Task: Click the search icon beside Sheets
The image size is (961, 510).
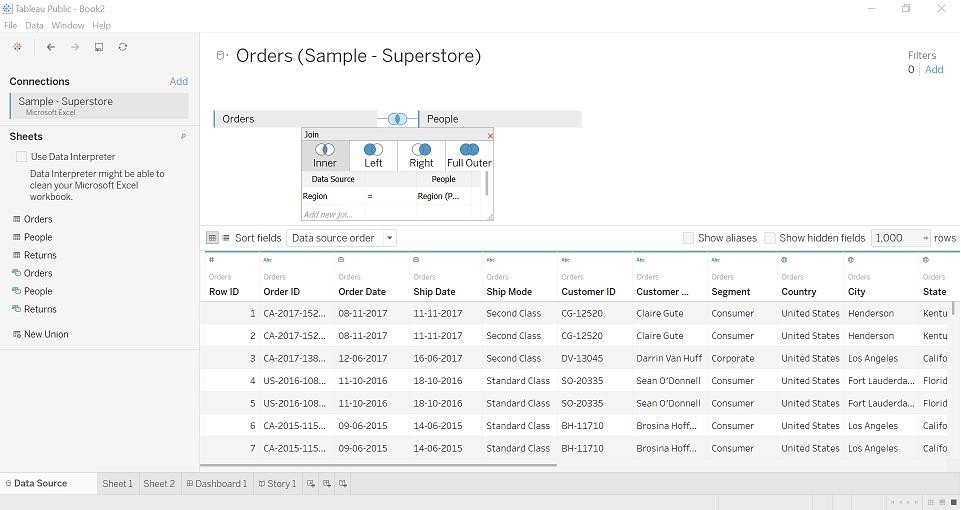Action: 183,137
